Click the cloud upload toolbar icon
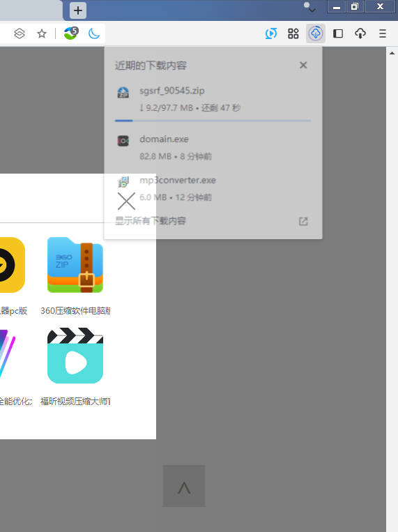The image size is (398, 532). (360, 33)
